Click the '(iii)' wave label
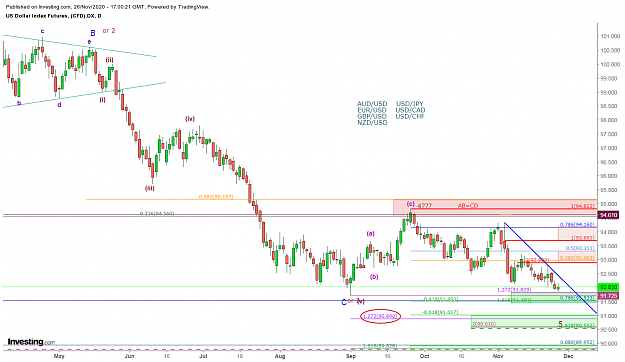This screenshot has width=625, height=362. [149, 188]
